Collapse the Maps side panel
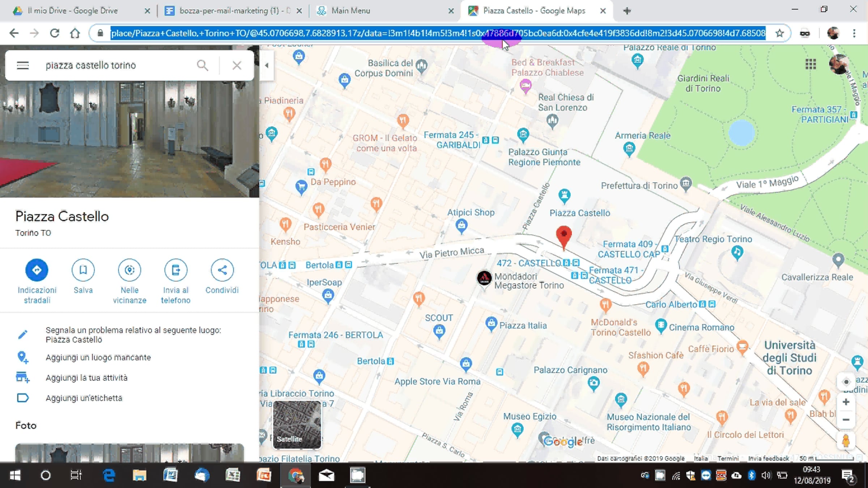The width and height of the screenshot is (868, 488). coord(267,65)
